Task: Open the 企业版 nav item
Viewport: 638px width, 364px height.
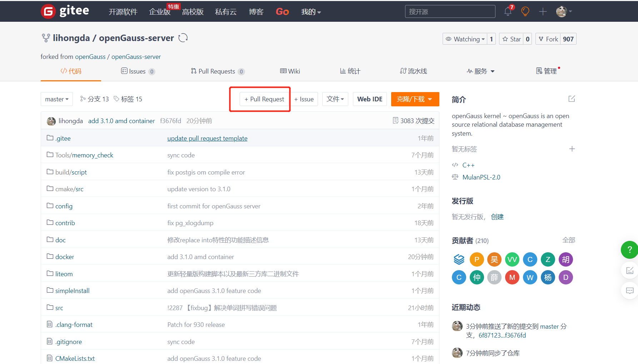Action: (160, 12)
